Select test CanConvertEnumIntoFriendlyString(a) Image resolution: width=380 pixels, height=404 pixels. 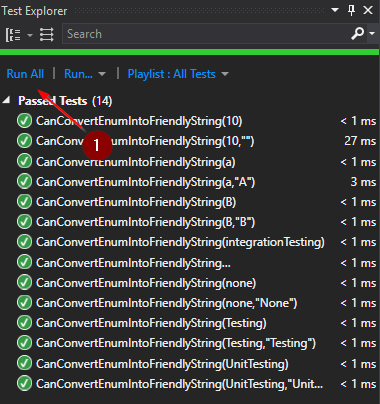click(136, 162)
